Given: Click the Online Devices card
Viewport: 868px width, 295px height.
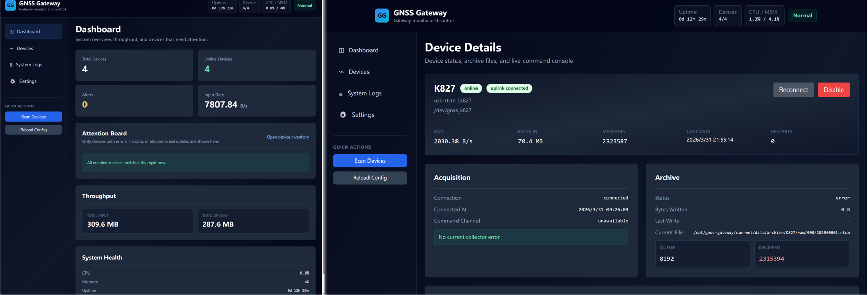Looking at the screenshot, I should 257,65.
